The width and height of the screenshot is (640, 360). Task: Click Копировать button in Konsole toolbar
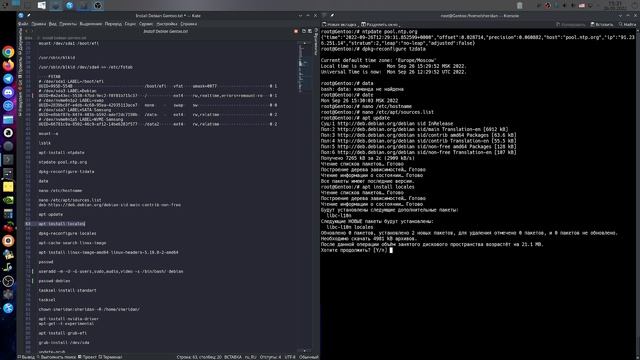tap(571, 24)
